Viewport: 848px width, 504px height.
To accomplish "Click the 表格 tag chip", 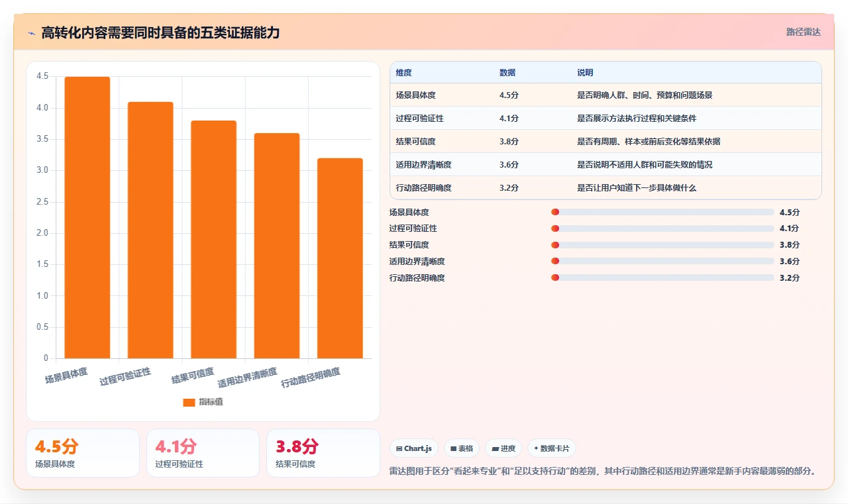I will 462,448.
